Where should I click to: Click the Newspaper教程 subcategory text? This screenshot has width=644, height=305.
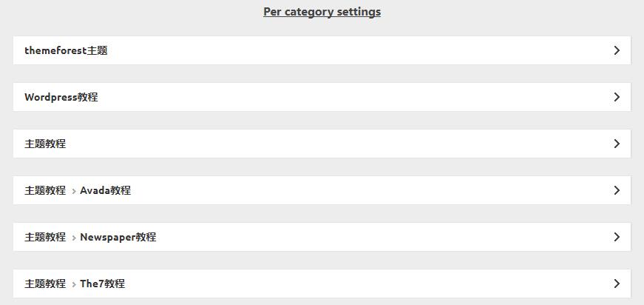click(x=118, y=237)
